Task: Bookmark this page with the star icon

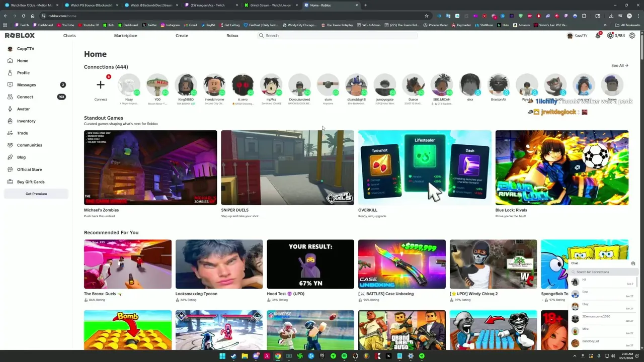Action: tap(427, 16)
